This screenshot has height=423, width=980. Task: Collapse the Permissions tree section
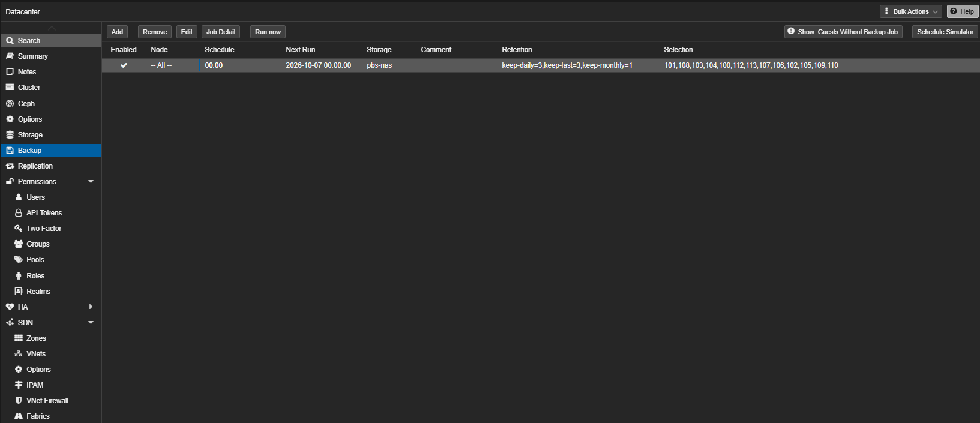pos(91,182)
